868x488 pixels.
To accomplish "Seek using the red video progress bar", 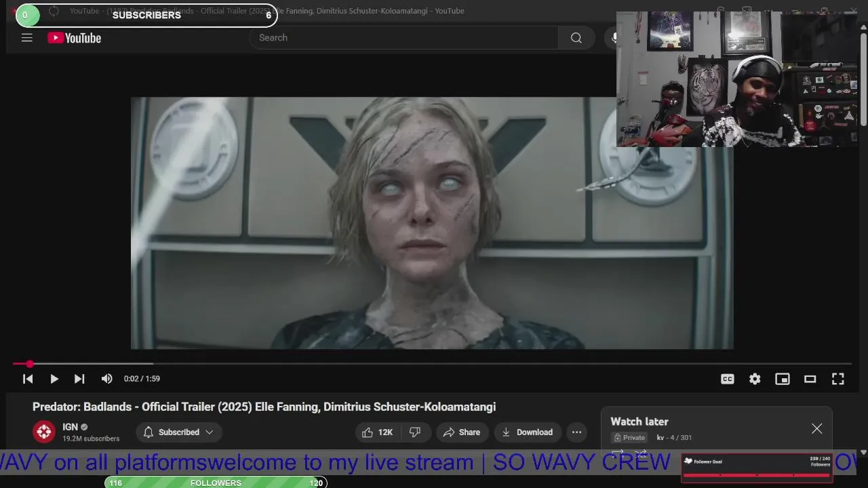I will (432, 364).
